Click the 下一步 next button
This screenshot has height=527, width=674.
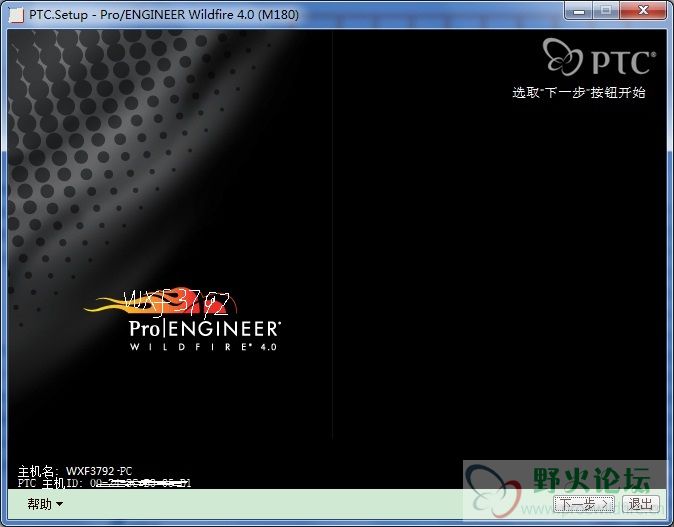(x=584, y=504)
